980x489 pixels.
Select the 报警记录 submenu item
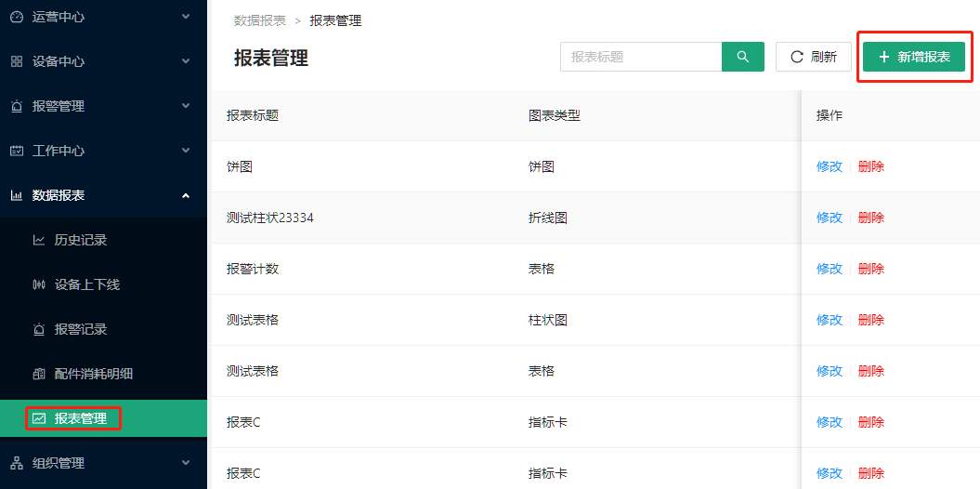(x=80, y=329)
